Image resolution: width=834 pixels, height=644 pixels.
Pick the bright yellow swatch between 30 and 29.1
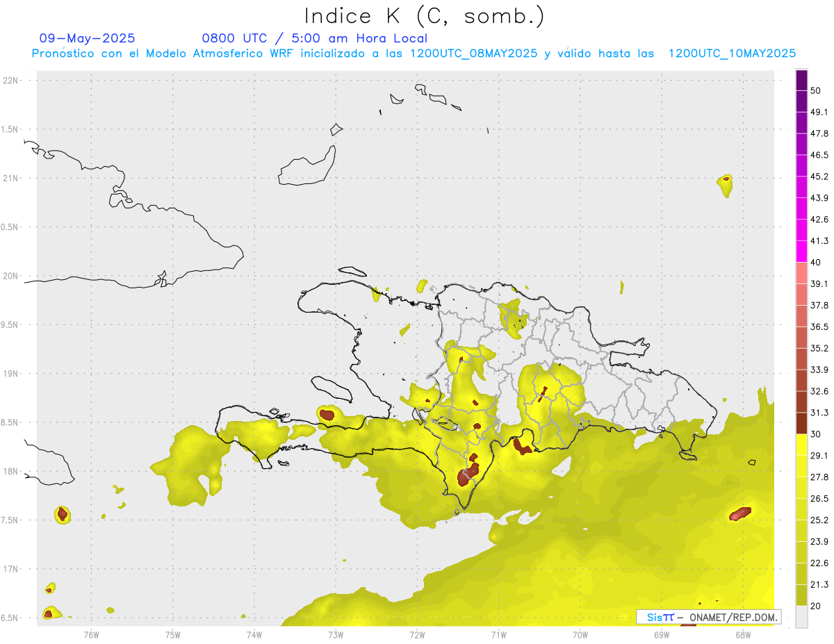click(x=801, y=445)
